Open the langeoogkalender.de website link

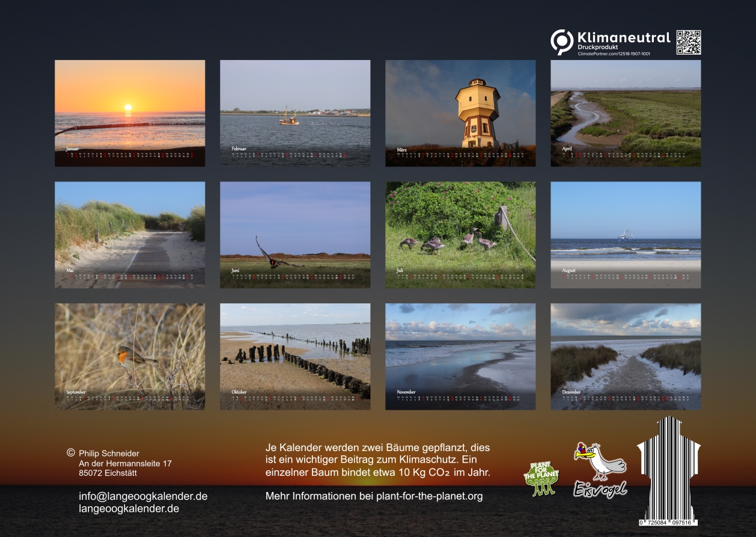[x=129, y=509]
